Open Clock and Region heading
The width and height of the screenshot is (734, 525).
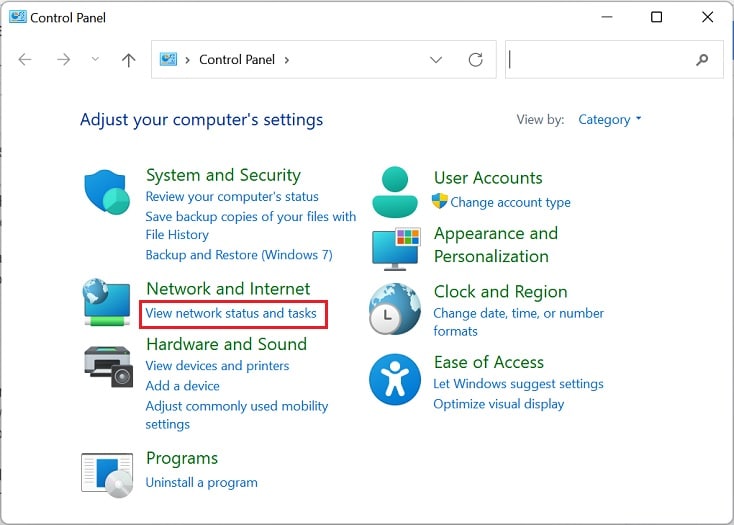tap(500, 292)
